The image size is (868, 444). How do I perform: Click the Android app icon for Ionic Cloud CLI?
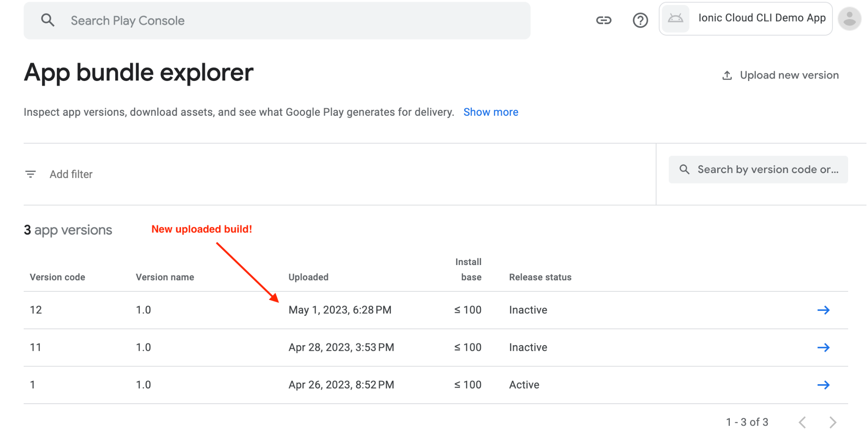[676, 18]
